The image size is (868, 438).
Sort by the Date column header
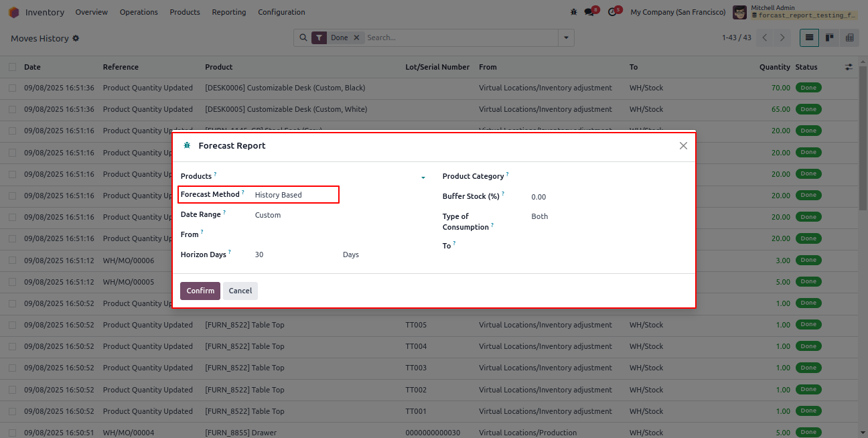pyautogui.click(x=32, y=67)
